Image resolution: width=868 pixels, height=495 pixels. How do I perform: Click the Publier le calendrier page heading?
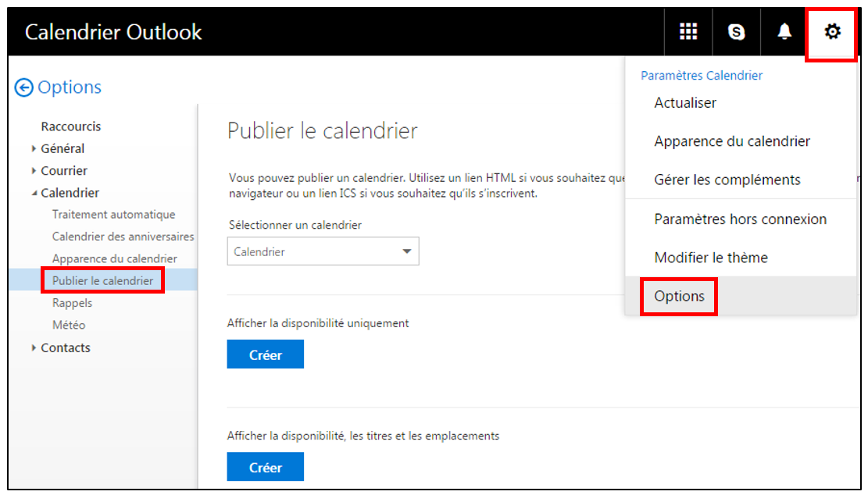point(322,131)
